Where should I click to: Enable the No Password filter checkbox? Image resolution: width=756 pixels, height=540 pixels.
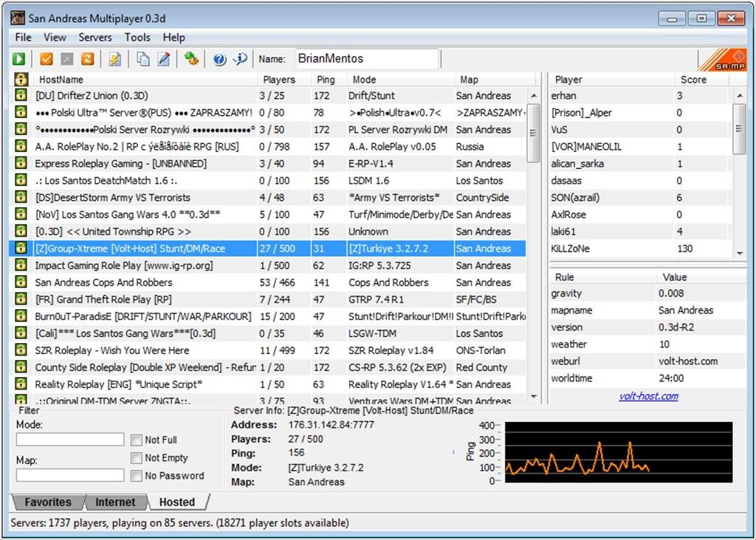click(x=137, y=475)
